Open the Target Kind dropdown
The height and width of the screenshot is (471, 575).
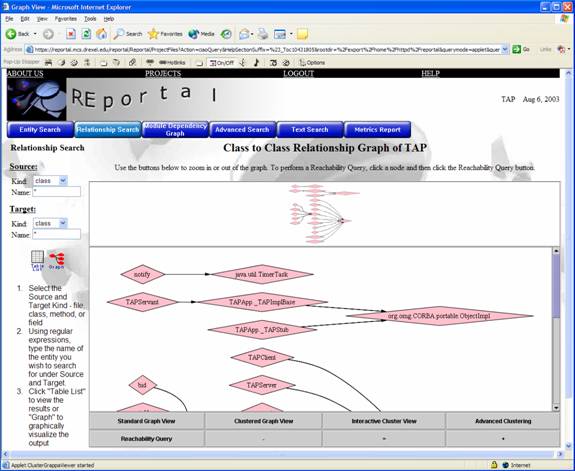[50, 223]
